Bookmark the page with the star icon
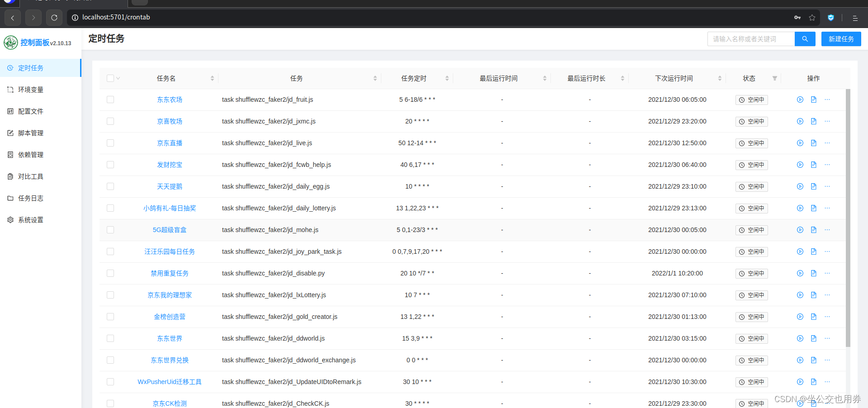 pyautogui.click(x=812, y=18)
